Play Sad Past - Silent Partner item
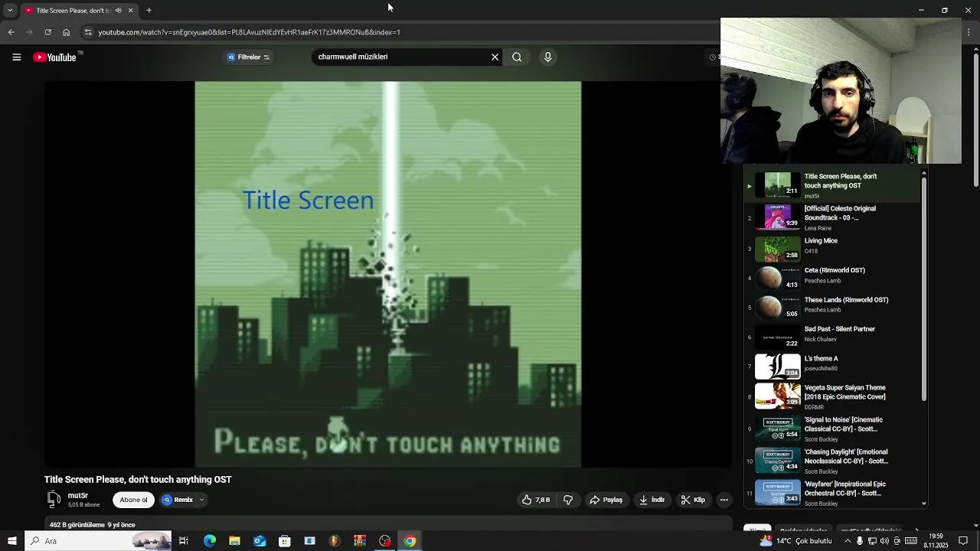The image size is (980, 551). 833,337
